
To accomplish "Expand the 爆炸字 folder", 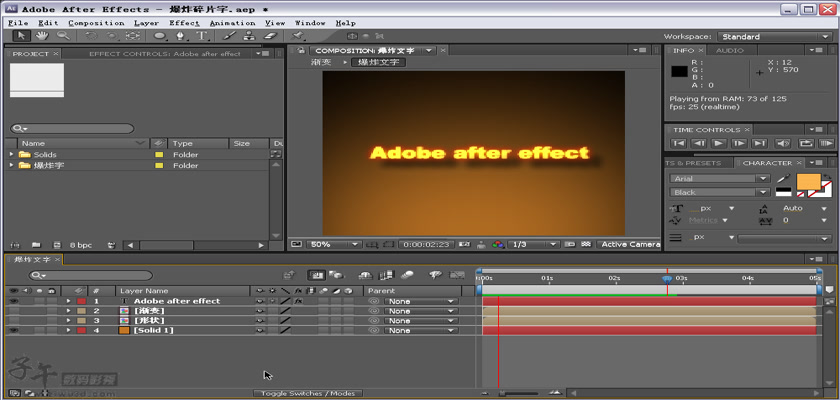I will [x=11, y=165].
